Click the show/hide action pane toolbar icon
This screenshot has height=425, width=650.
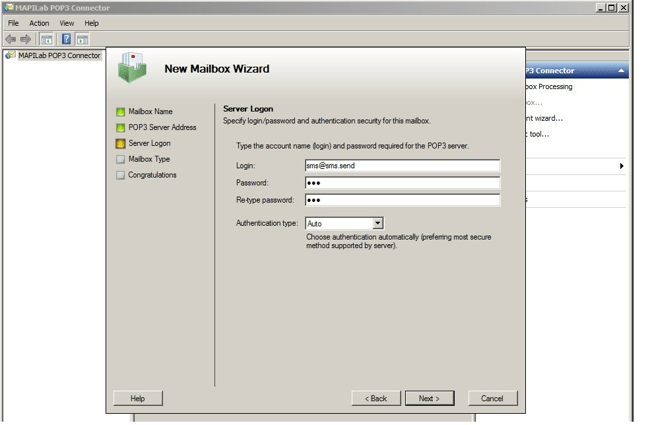pos(82,40)
